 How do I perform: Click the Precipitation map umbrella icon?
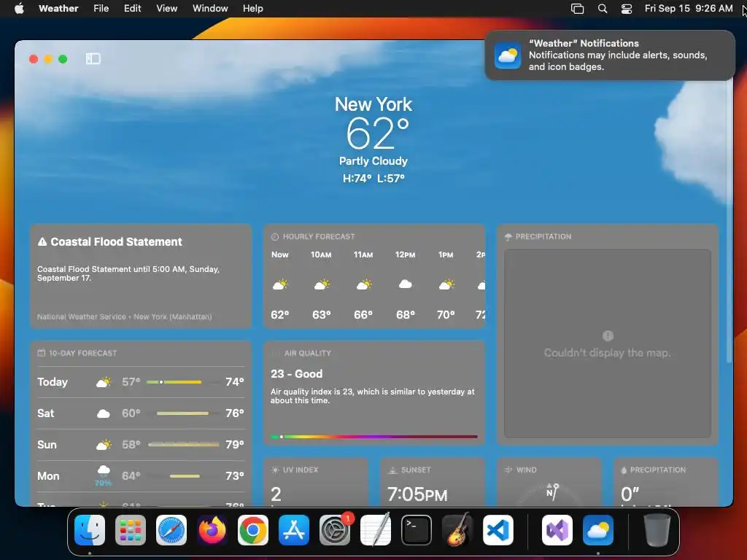click(508, 237)
